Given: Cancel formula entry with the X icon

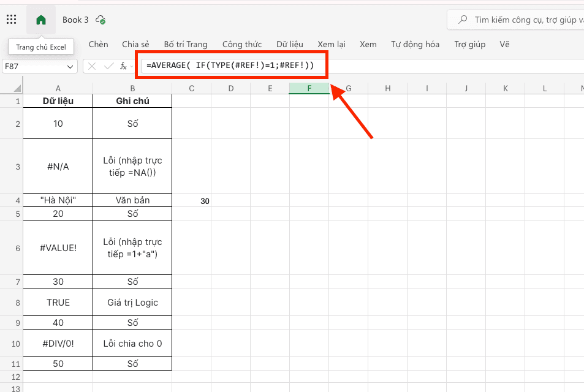Looking at the screenshot, I should pyautogui.click(x=92, y=66).
